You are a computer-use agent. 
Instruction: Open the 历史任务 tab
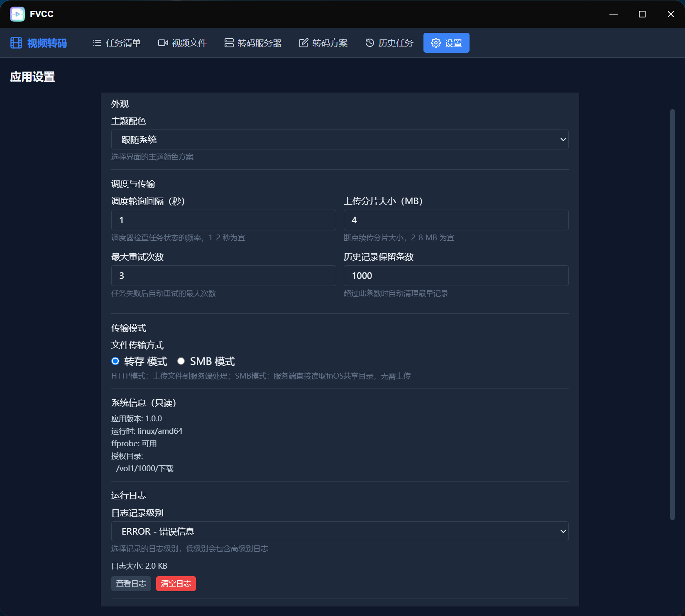coord(389,43)
